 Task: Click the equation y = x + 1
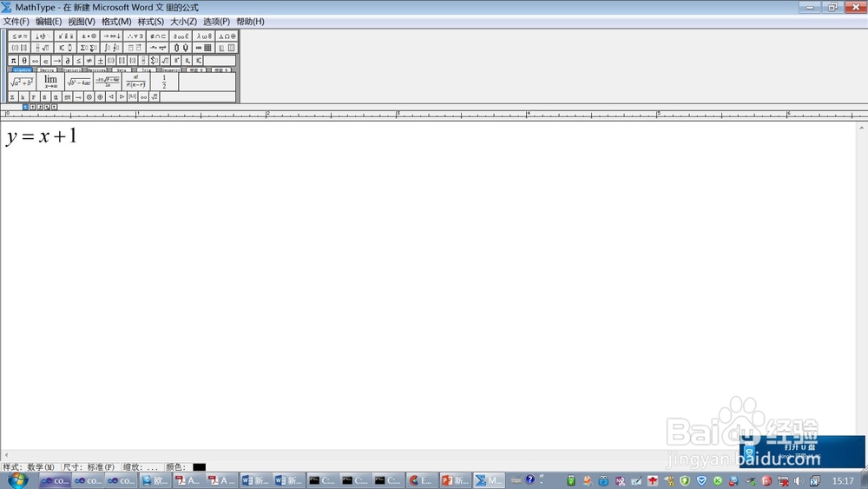[x=42, y=136]
